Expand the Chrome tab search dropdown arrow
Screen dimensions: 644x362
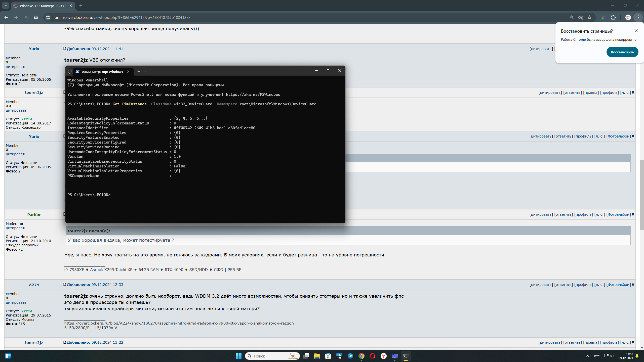tap(6, 6)
